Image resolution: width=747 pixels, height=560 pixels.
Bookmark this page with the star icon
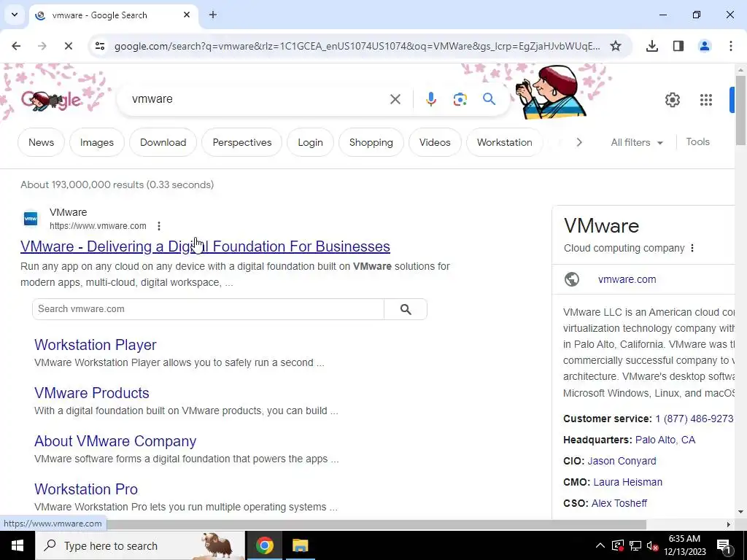coord(616,46)
